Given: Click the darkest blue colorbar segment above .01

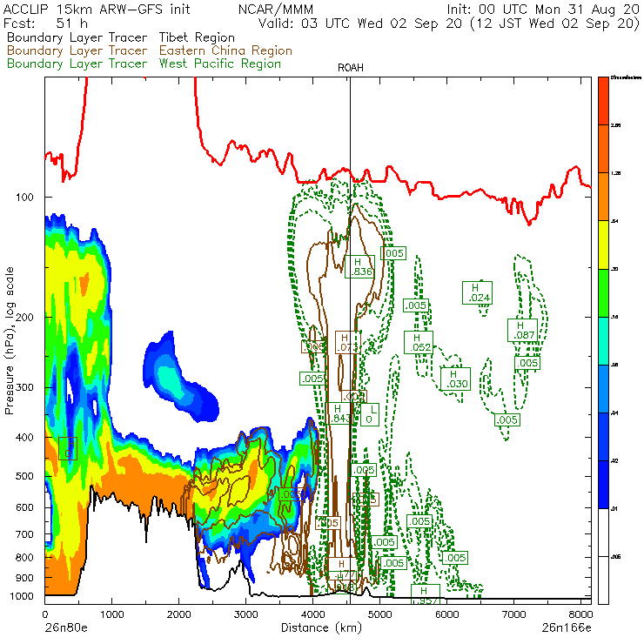Looking at the screenshot, I should point(603,485).
